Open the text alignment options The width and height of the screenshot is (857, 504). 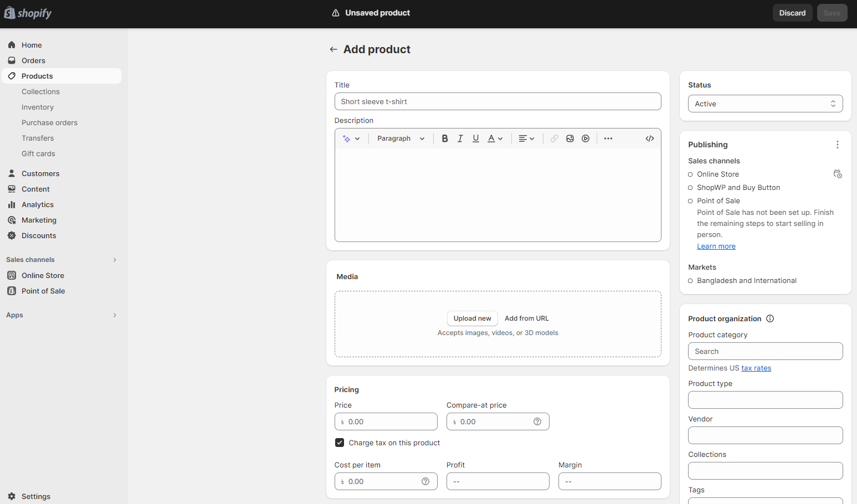click(x=526, y=138)
